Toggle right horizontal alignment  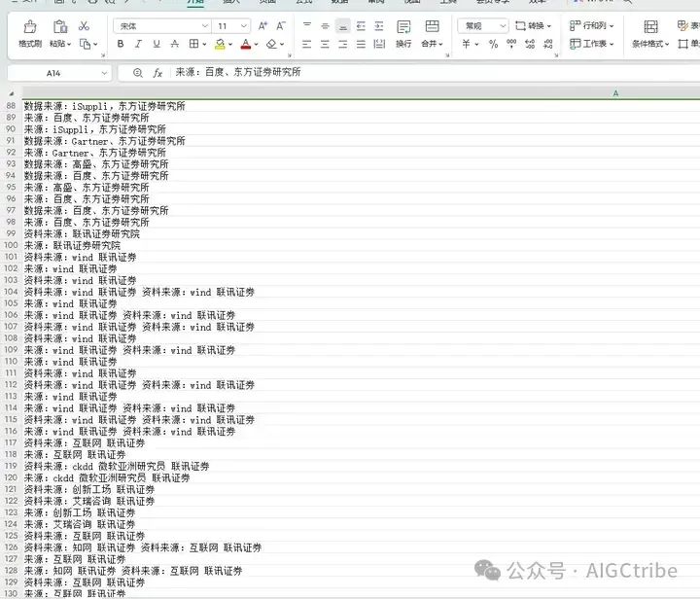click(343, 44)
